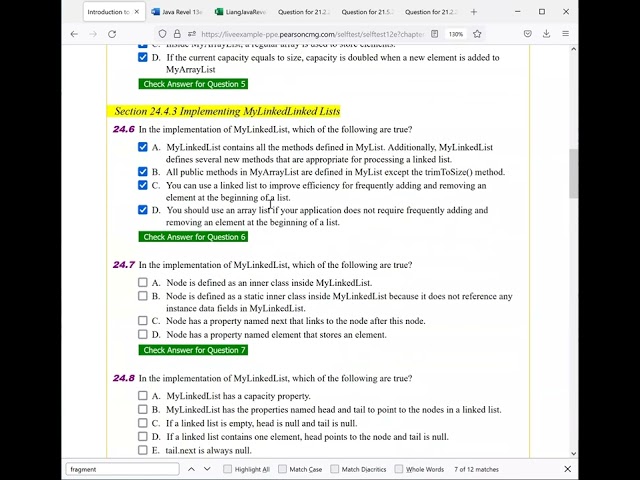Check option C about Node next property
640x480 pixels.
(142, 321)
